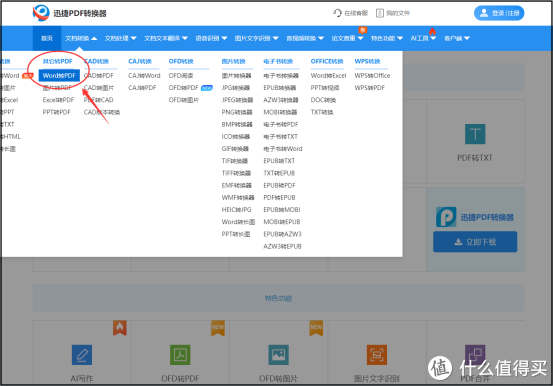Click the 电子书转换 column header
The width and height of the screenshot is (553, 386).
coord(278,61)
